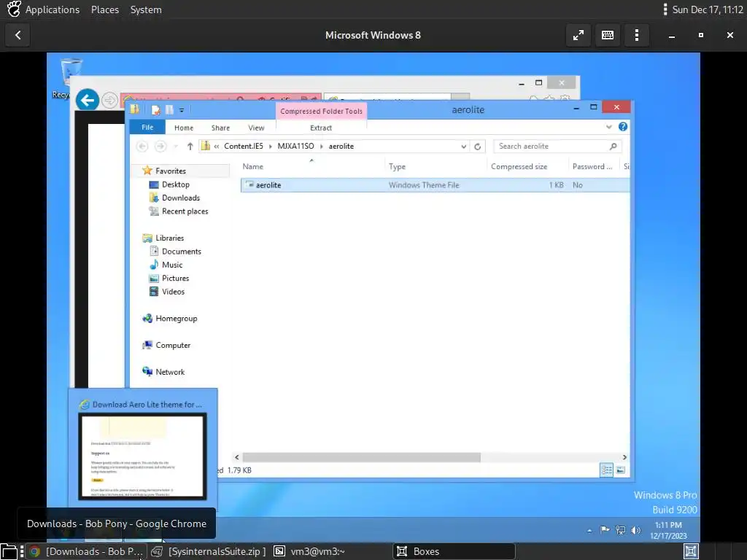Customize quick access toolbar dropdown
Viewport: 747px width, 560px height.
[x=182, y=110]
